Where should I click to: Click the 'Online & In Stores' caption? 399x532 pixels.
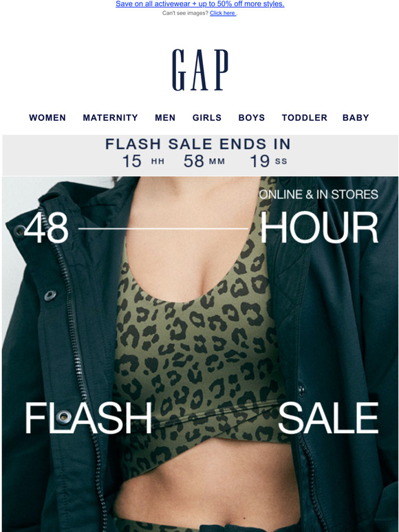319,195
